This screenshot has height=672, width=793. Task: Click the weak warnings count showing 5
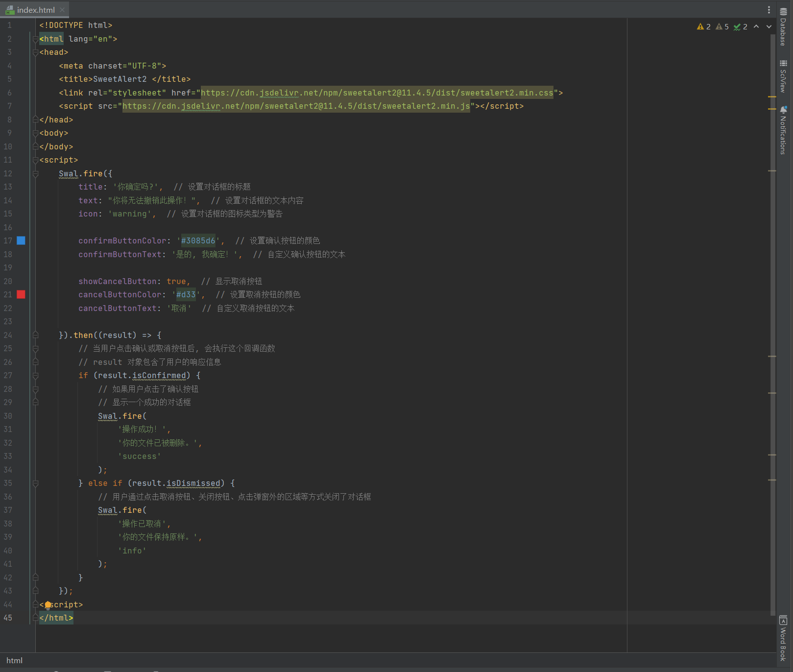pyautogui.click(x=722, y=26)
